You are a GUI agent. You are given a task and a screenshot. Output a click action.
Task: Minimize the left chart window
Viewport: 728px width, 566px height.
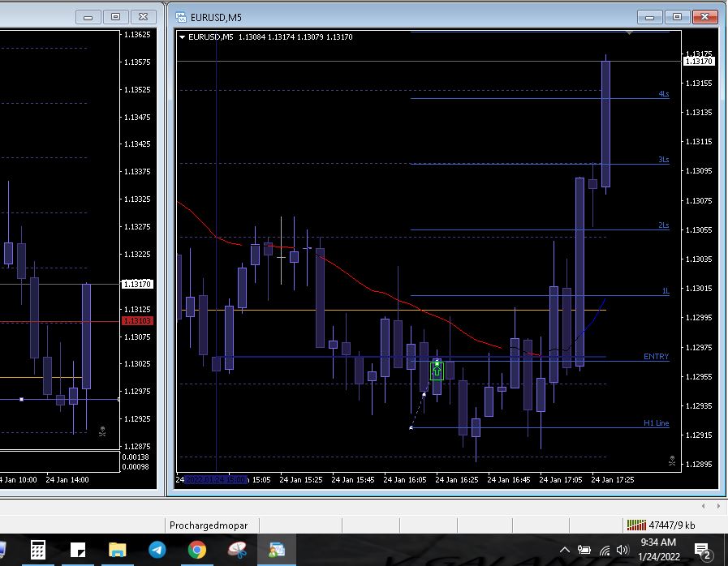coord(88,17)
